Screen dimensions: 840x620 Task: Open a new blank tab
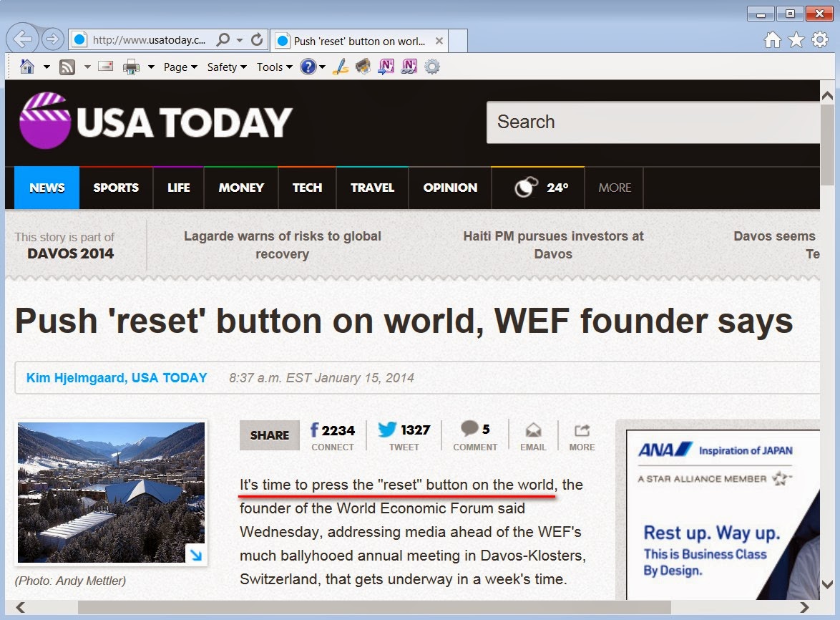tap(458, 41)
